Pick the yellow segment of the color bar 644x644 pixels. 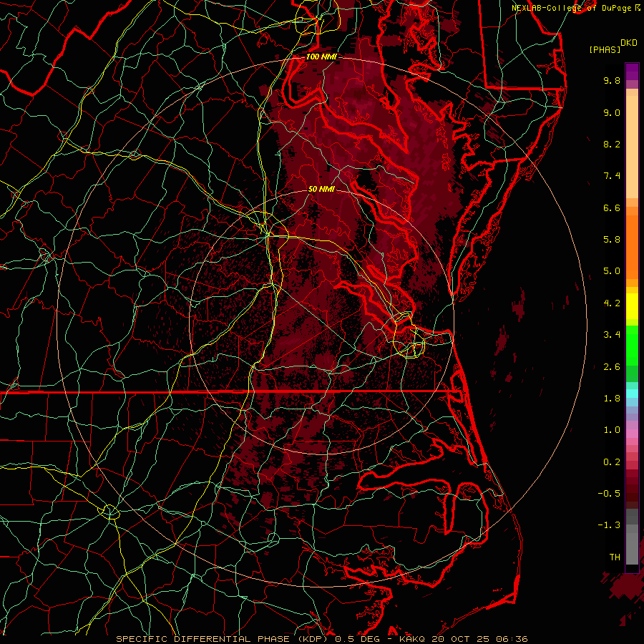pyautogui.click(x=632, y=306)
